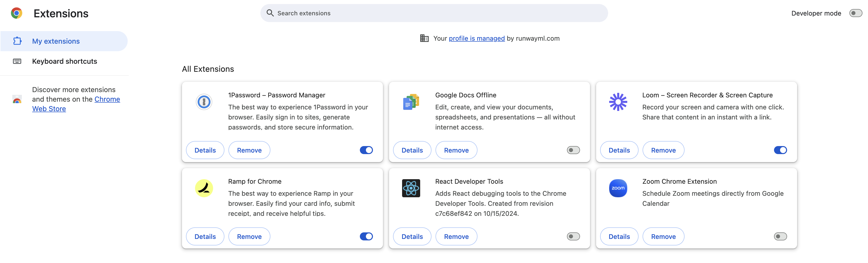Open Keyboard shortcuts in sidebar
Viewport: 868px width, 263px height.
click(x=64, y=61)
